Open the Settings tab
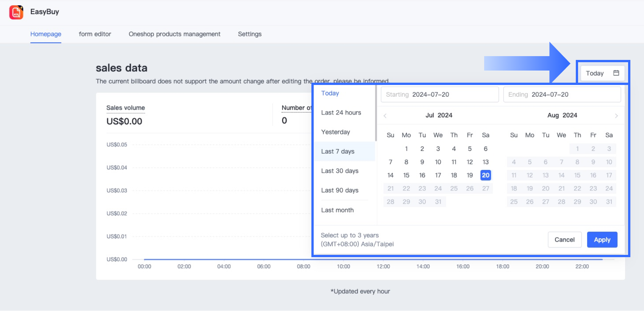 pyautogui.click(x=250, y=34)
